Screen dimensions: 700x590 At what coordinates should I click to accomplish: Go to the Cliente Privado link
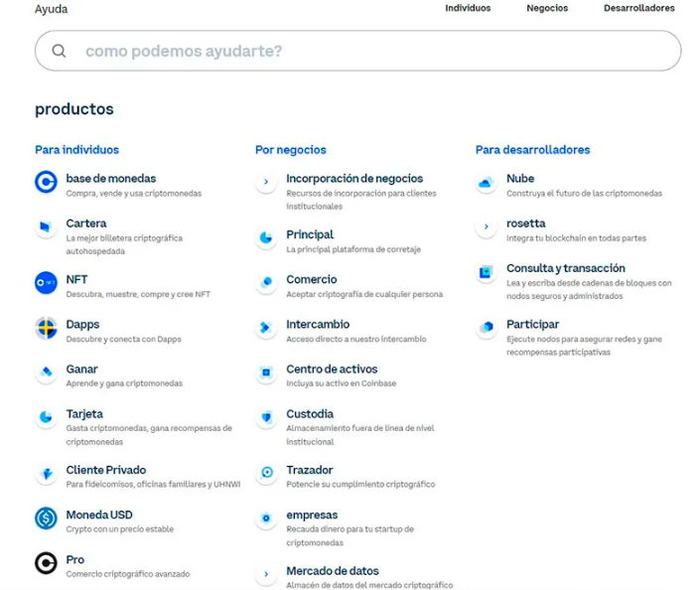click(x=105, y=470)
